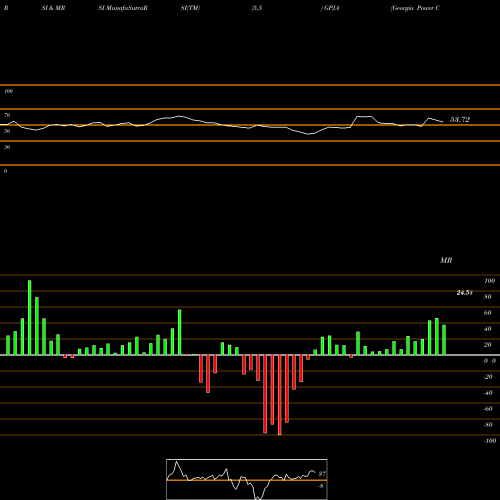This screenshot has height=500, width=500.
Task: Click the -60 label on MR axis
Action: tap(488, 409)
